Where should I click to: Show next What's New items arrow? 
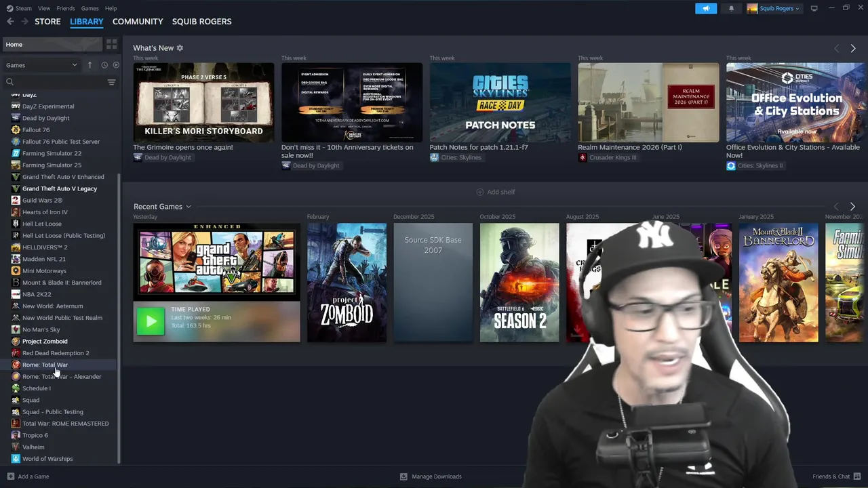pyautogui.click(x=853, y=48)
